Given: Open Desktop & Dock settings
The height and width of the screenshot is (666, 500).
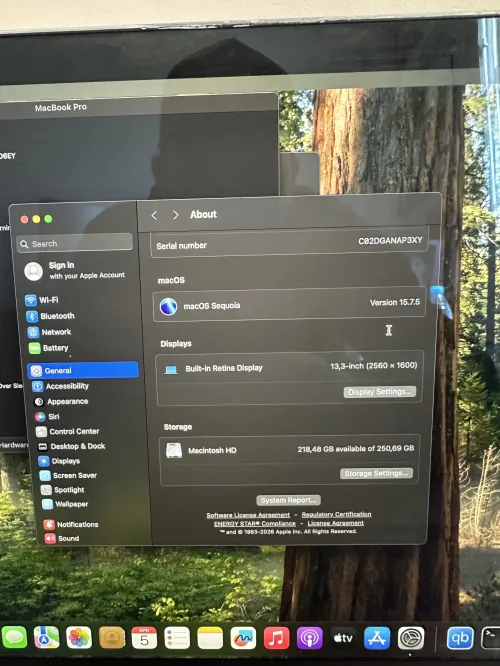Looking at the screenshot, I should pyautogui.click(x=71, y=446).
